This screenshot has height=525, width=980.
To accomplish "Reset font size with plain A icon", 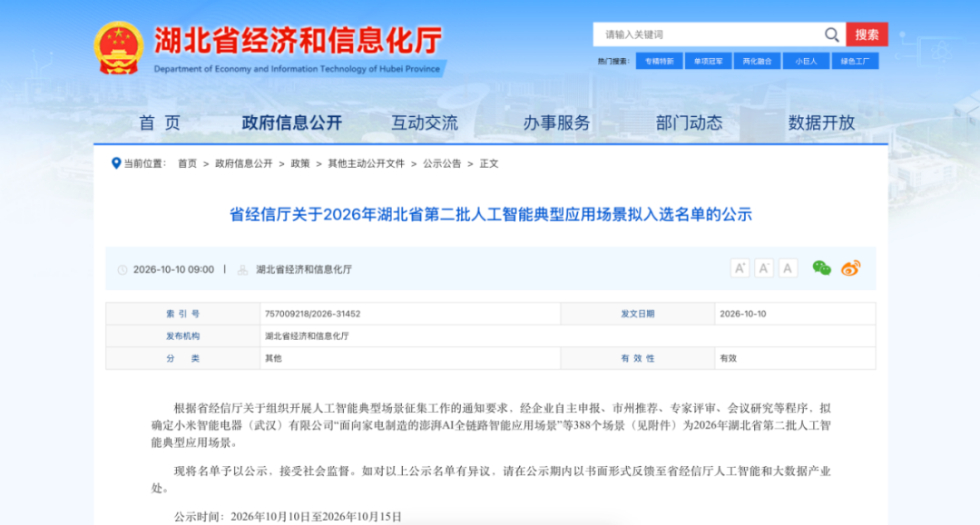I will [788, 268].
